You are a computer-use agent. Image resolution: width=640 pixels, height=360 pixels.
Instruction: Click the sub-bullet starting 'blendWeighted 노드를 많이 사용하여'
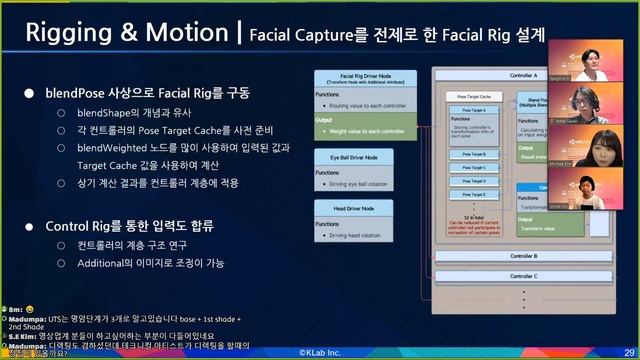(x=184, y=148)
